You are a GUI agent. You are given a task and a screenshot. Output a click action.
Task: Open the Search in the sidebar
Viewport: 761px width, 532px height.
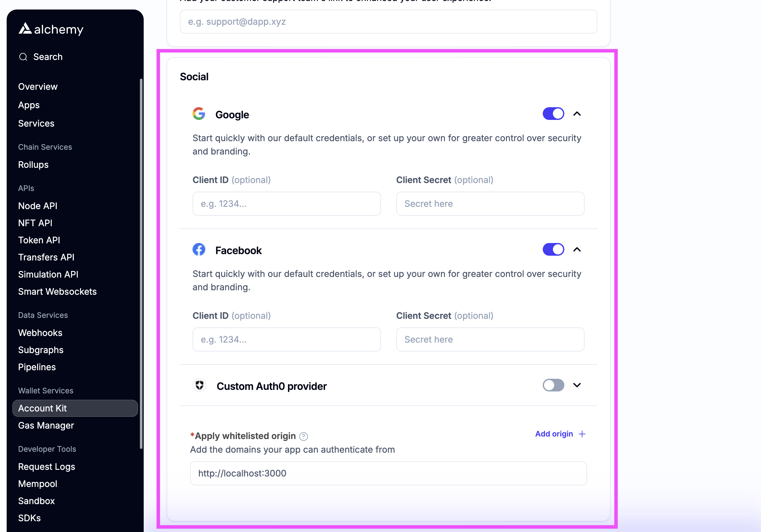coord(47,57)
